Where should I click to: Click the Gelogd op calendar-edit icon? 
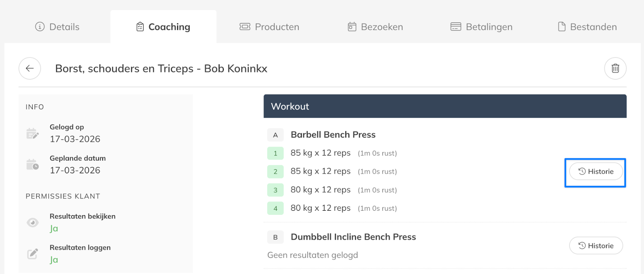[x=32, y=133]
